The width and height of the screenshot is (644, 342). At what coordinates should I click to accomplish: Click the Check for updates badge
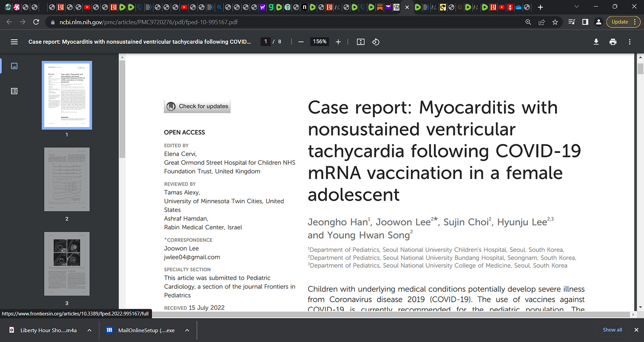[197, 106]
